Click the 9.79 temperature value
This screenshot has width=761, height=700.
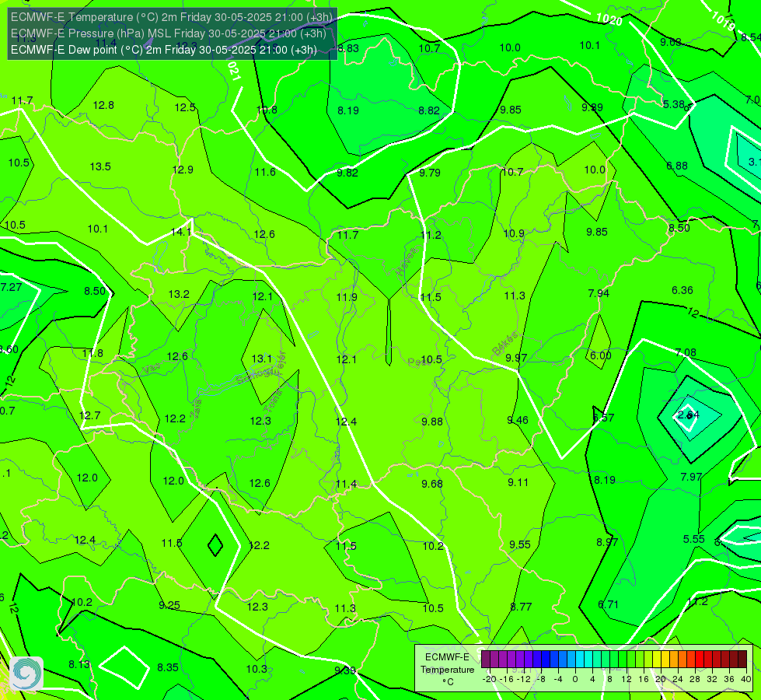(430, 173)
